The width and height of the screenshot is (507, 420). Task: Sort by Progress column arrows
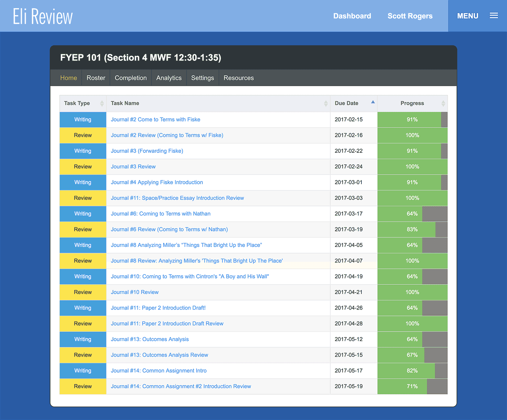click(x=443, y=104)
